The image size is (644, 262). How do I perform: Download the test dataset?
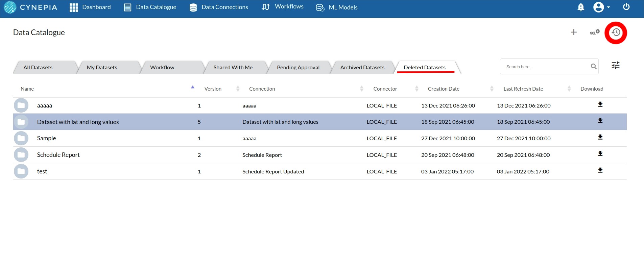600,170
